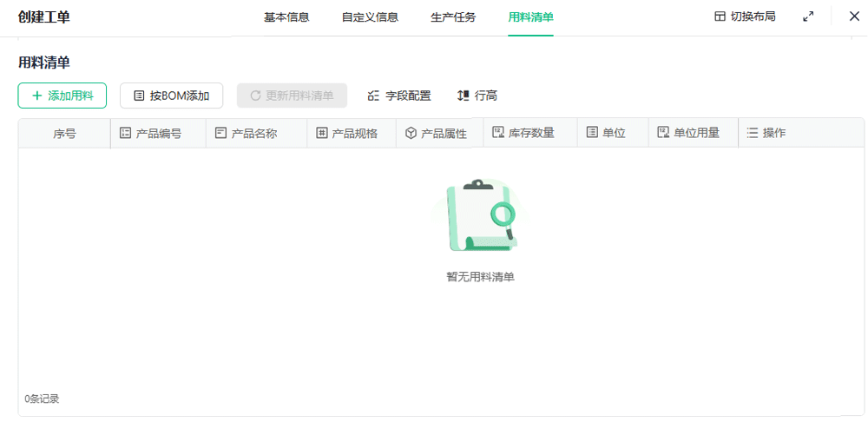The image size is (868, 422).
Task: Close the 创建工单 dialog
Action: [854, 16]
